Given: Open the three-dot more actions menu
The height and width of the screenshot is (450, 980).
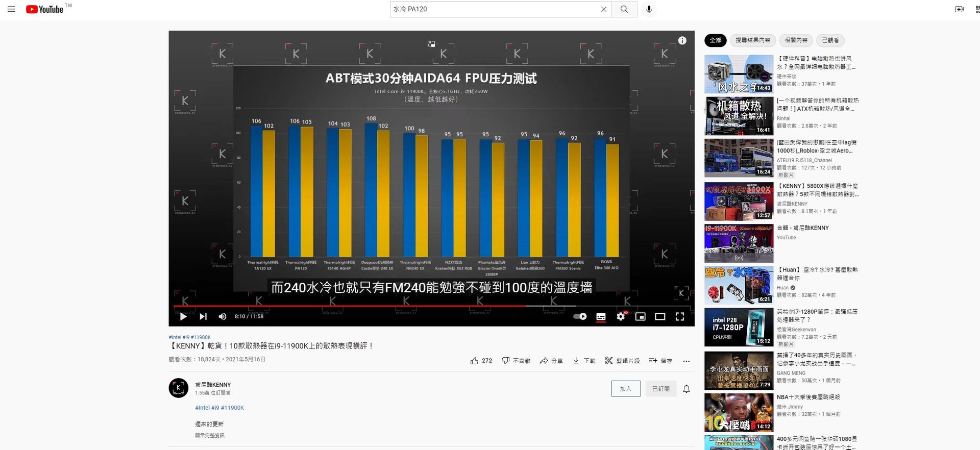Looking at the screenshot, I should point(687,361).
